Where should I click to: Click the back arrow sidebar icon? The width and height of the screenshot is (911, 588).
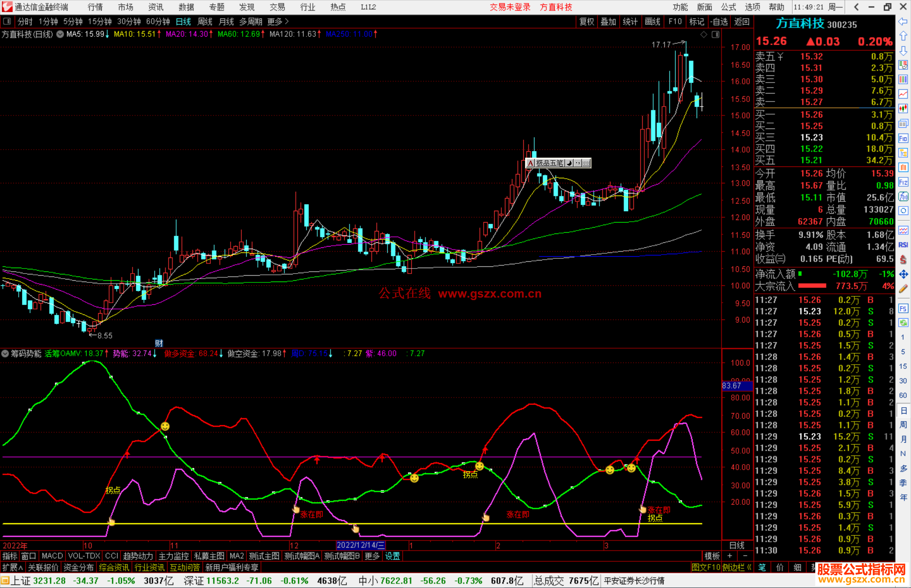903,21
